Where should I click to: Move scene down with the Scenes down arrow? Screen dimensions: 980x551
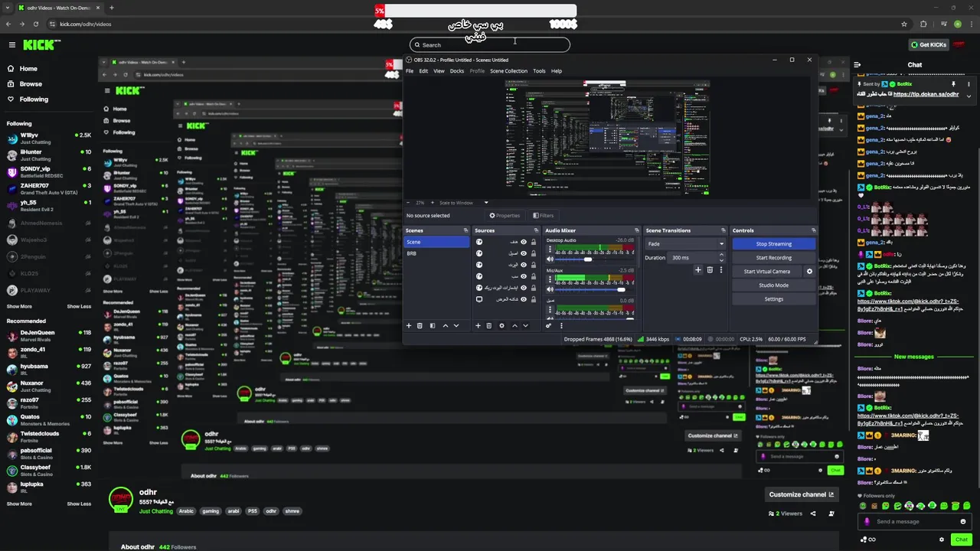coord(456,325)
